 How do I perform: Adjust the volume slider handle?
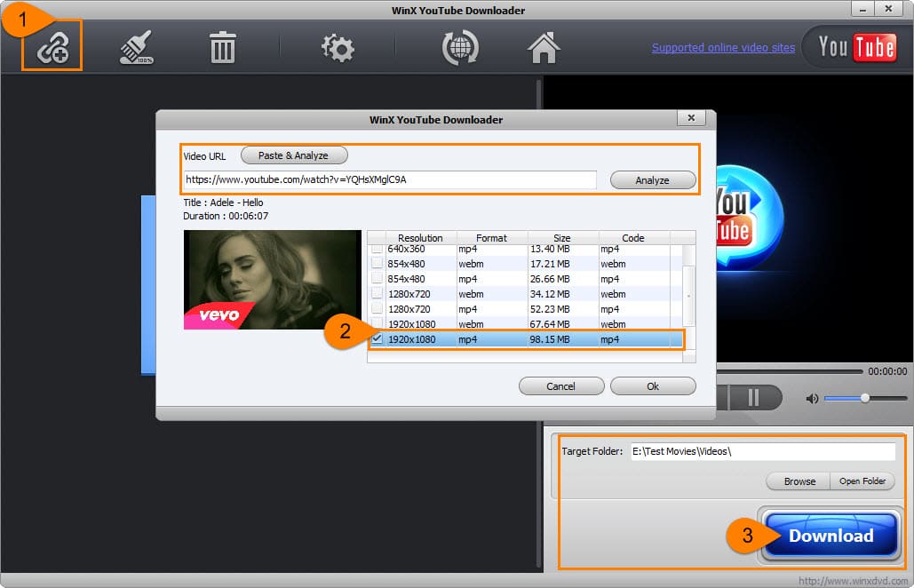[x=865, y=398]
